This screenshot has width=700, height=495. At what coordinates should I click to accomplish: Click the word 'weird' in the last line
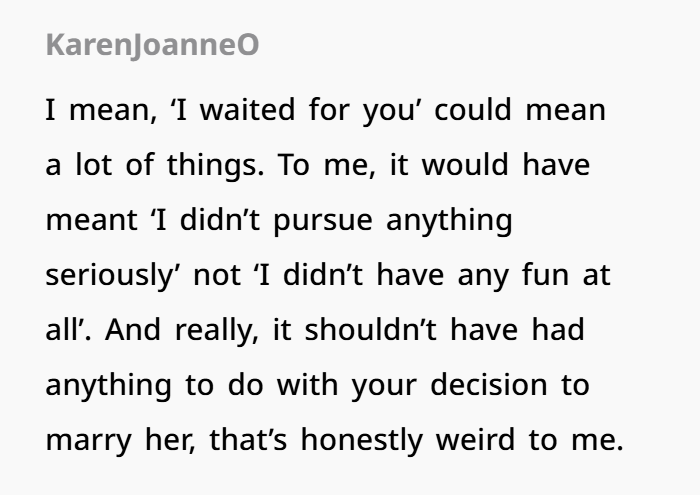pos(475,440)
